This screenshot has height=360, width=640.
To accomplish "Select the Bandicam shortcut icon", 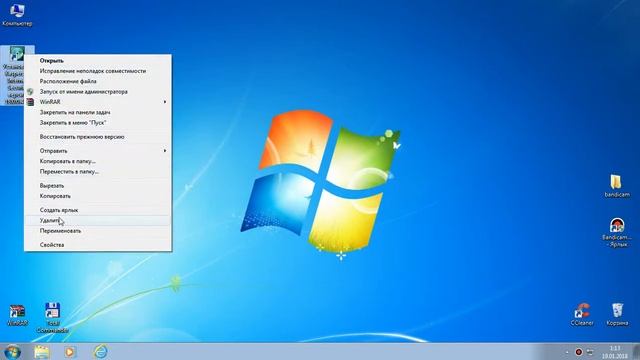I will pyautogui.click(x=616, y=232).
